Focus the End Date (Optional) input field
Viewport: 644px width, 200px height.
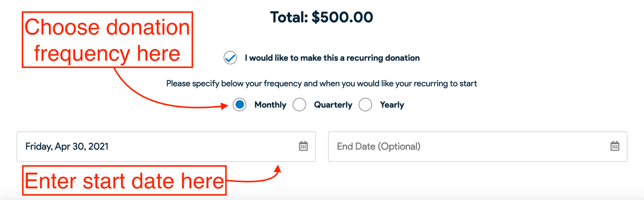point(477,147)
